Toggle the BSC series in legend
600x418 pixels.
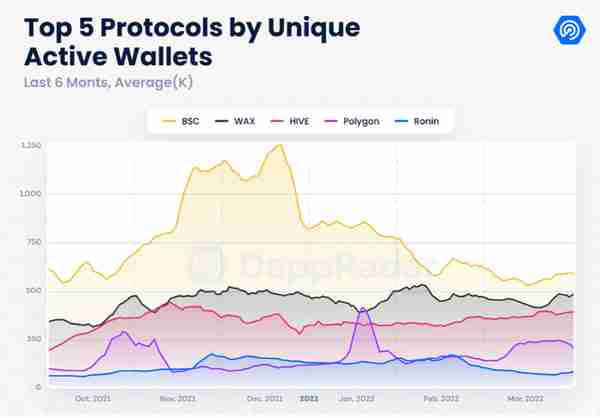click(180, 121)
